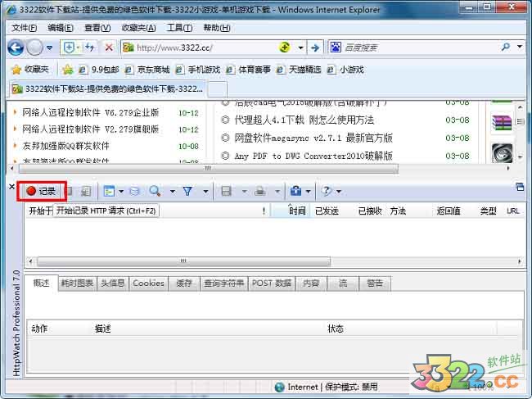This screenshot has width=532, height=399.
Task: Click the search magnifier icon
Action: click(x=506, y=47)
